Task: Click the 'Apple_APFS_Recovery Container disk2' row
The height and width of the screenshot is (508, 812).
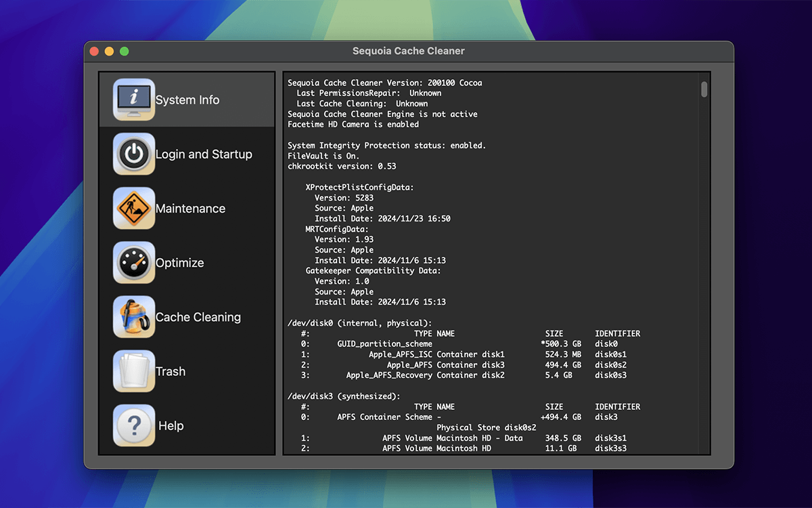Action: 464,375
